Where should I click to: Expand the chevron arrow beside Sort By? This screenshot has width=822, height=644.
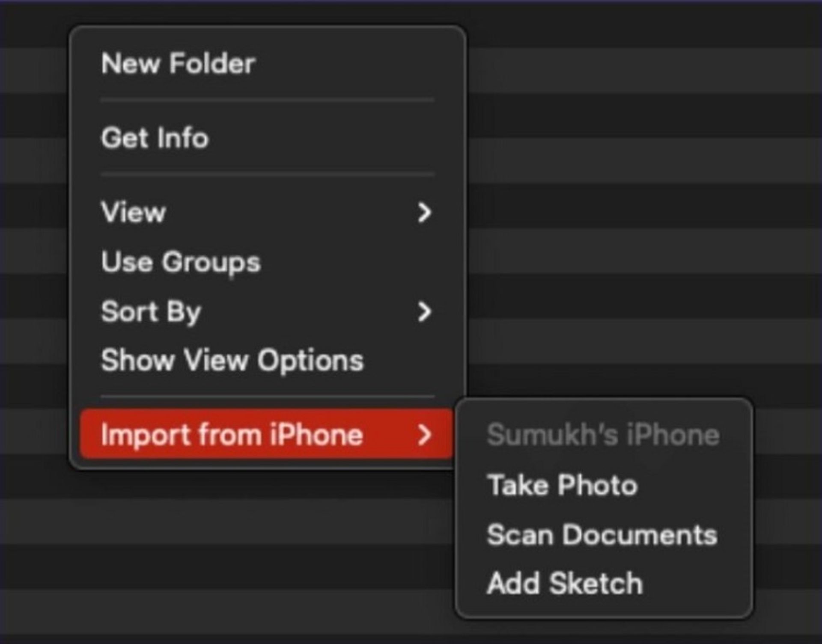424,312
